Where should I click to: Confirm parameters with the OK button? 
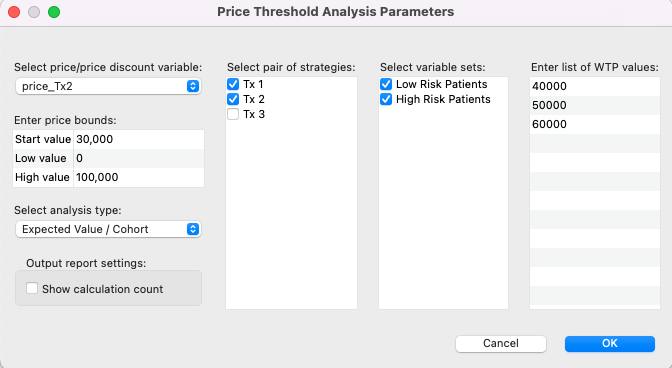click(609, 344)
